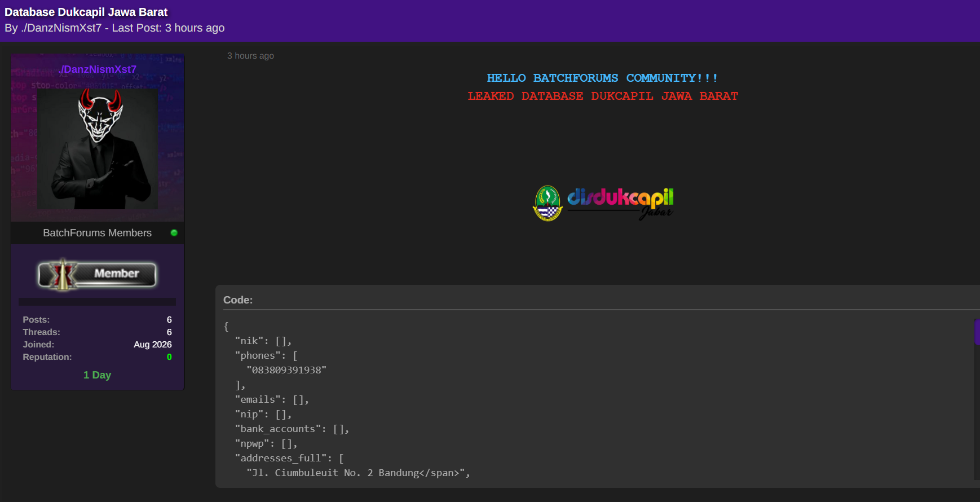
Task: Click the 'Joined:' stat label
Action: tap(38, 345)
